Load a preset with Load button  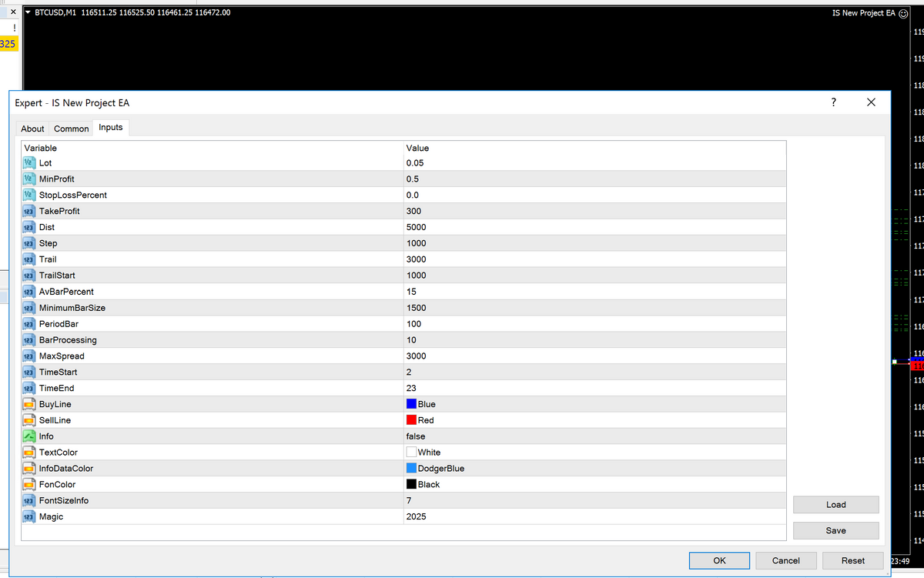click(x=836, y=505)
